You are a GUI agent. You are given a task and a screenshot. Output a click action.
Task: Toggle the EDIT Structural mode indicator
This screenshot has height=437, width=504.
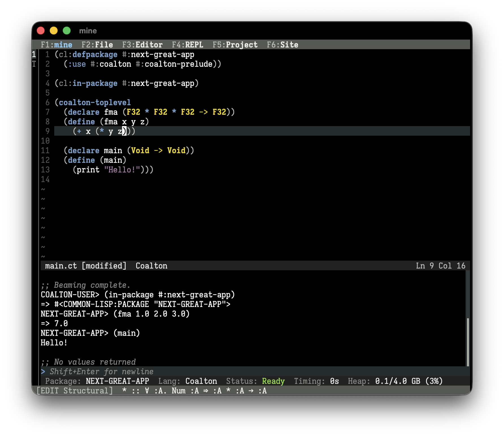(x=75, y=391)
